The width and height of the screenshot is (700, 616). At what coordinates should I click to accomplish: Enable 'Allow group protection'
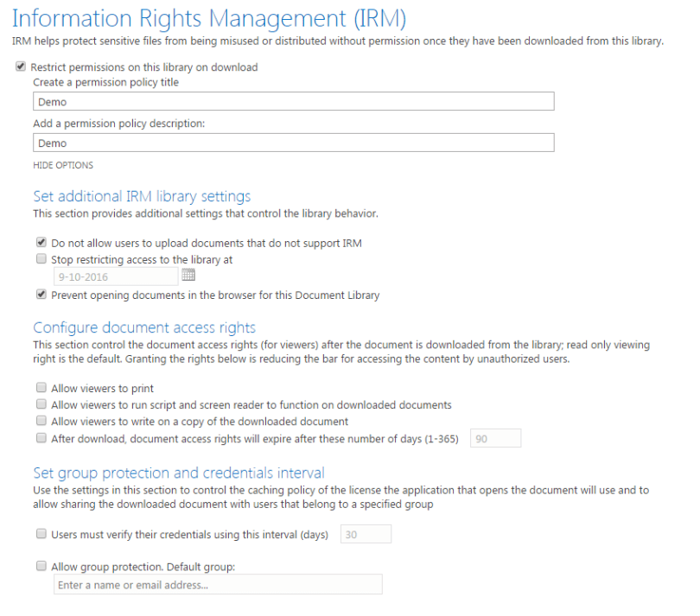tap(41, 565)
